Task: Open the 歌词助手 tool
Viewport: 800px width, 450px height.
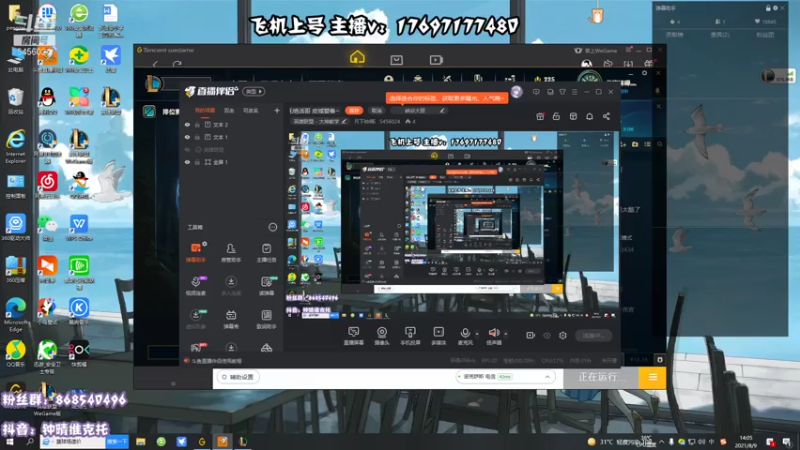Action: [x=266, y=319]
